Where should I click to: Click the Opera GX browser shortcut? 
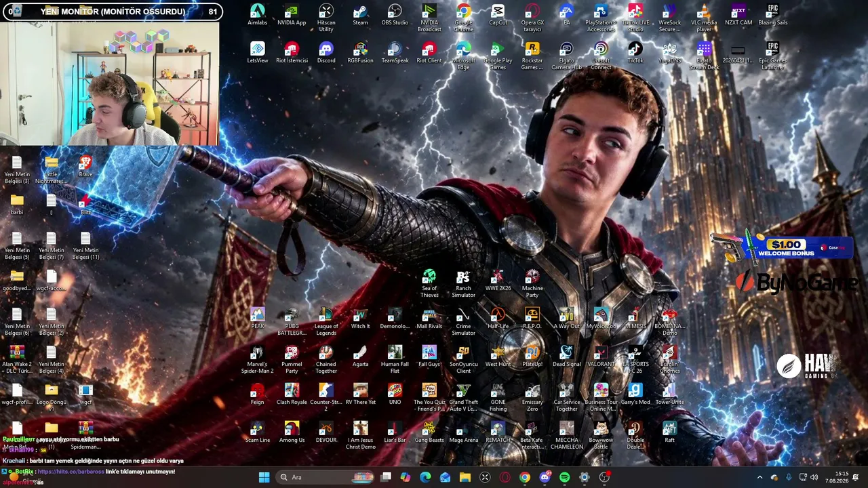coord(532,18)
